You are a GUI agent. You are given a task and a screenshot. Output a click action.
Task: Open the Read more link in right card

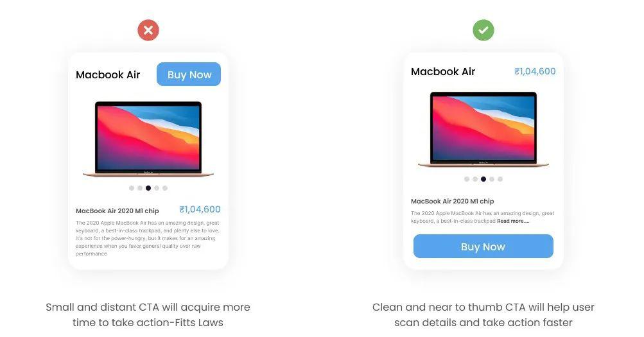[513, 221]
